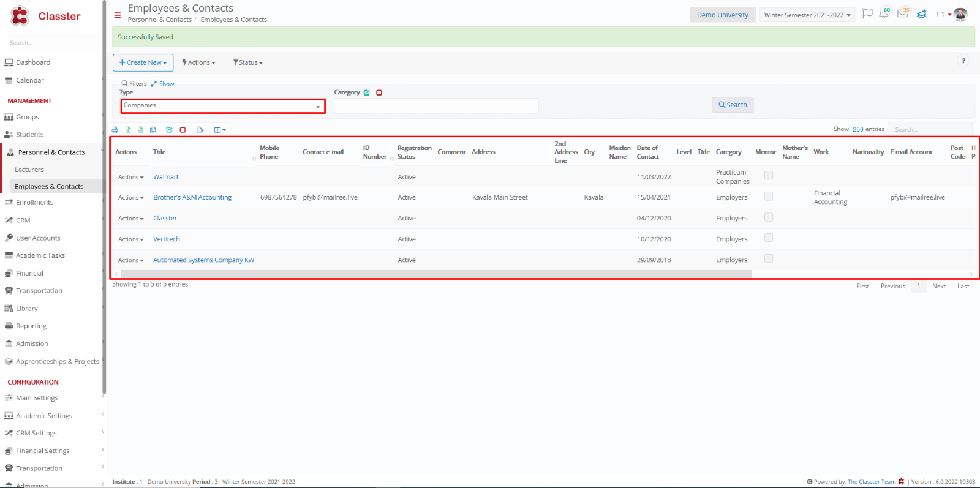Tick Mentor checkbox for Classter row
The width and height of the screenshot is (980, 488).
[769, 217]
